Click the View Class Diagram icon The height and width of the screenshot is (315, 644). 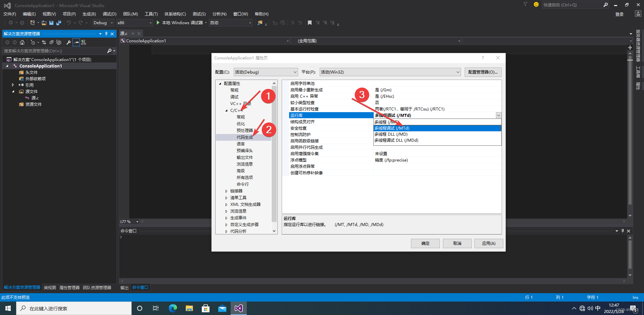tap(84, 42)
